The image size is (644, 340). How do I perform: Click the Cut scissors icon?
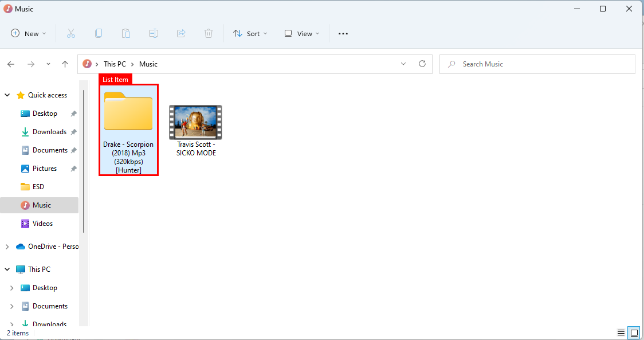tap(71, 34)
